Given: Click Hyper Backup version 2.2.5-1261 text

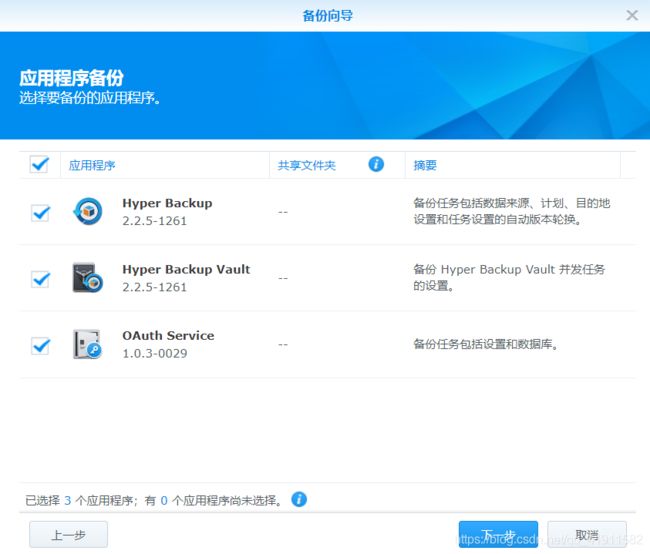Looking at the screenshot, I should [x=155, y=221].
